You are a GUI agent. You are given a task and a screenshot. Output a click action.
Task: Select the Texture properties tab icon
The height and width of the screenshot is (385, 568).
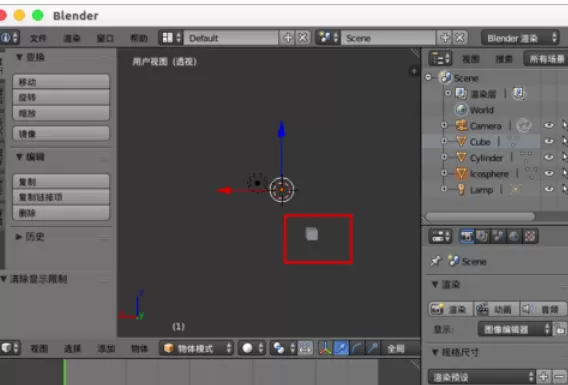530,236
